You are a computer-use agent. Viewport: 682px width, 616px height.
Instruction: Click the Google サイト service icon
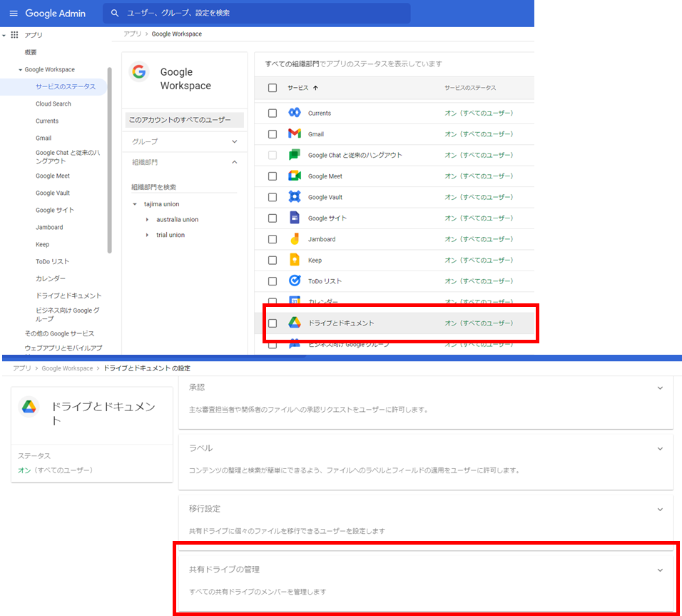click(x=295, y=218)
